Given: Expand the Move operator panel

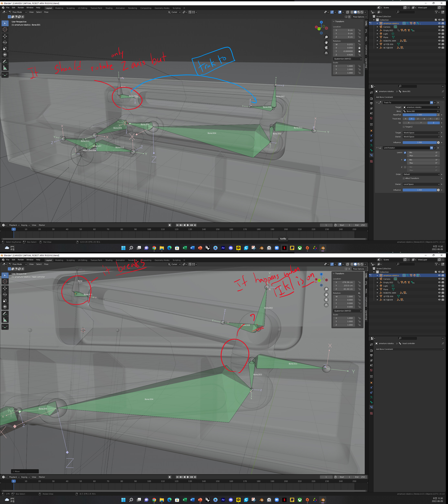Looking at the screenshot, I should [x=25, y=471].
